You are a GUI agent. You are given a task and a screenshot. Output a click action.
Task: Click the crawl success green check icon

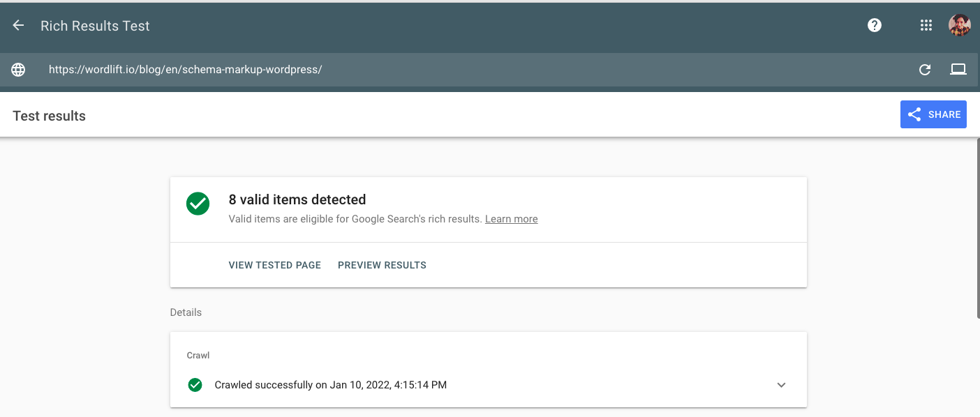(195, 385)
